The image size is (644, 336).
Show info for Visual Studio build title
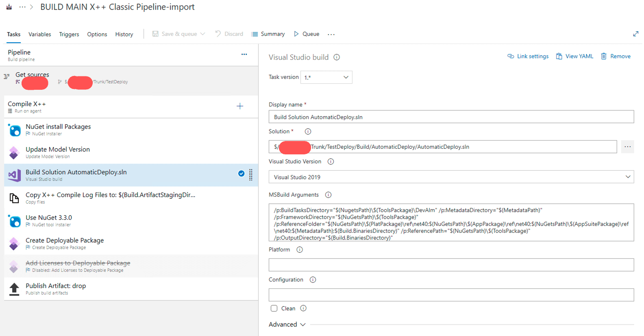click(337, 57)
